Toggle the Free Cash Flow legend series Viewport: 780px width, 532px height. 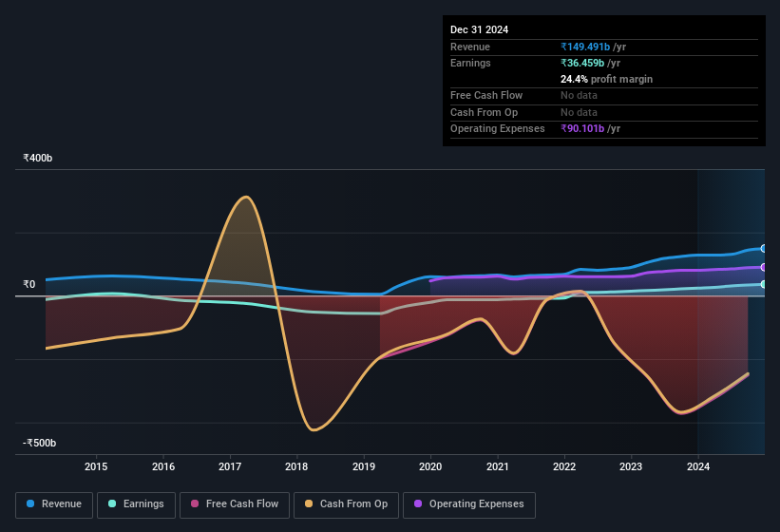[235, 504]
